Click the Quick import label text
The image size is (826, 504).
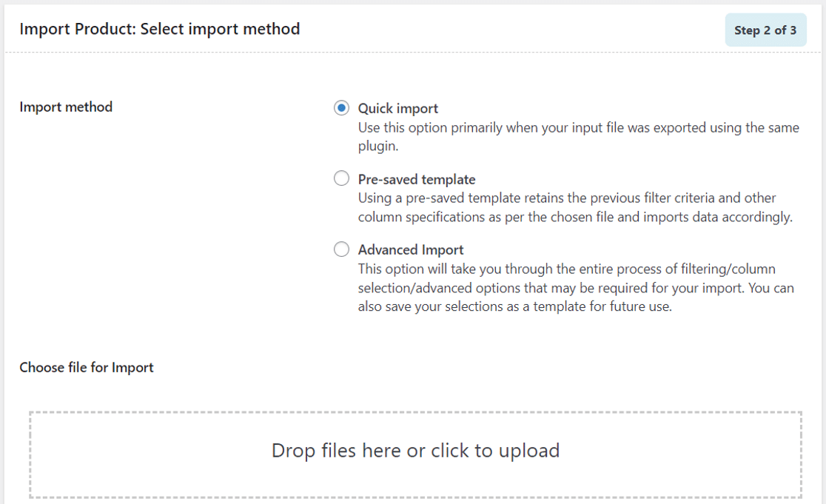coord(397,107)
